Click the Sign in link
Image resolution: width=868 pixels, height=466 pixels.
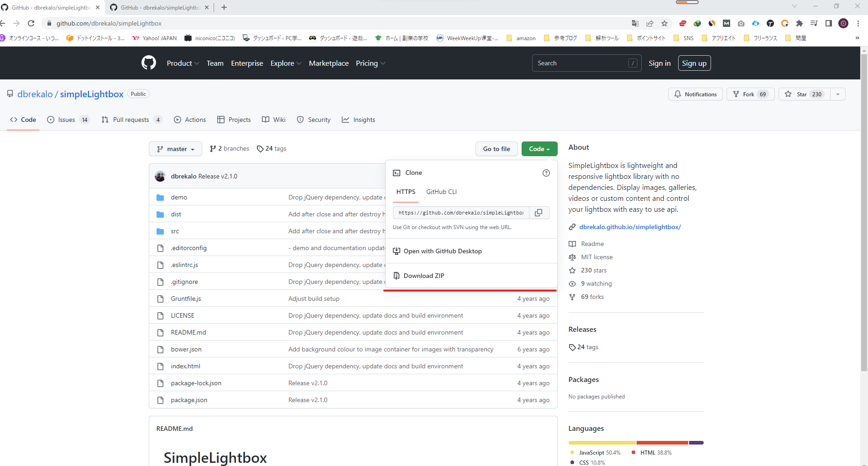(659, 63)
